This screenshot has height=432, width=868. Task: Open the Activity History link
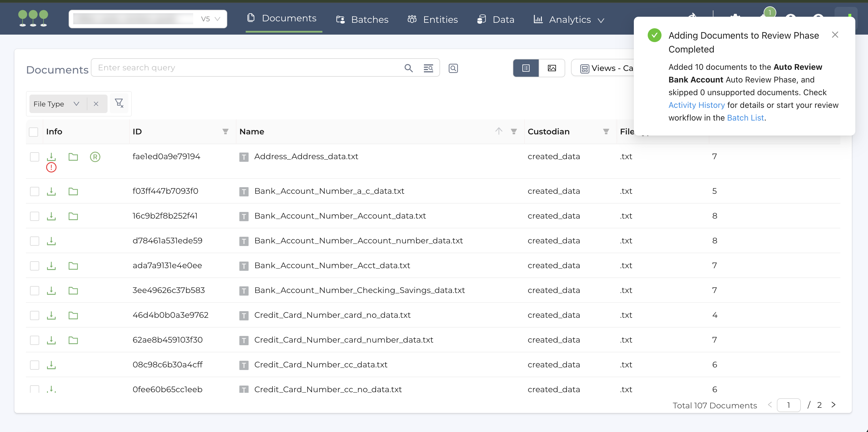(696, 105)
